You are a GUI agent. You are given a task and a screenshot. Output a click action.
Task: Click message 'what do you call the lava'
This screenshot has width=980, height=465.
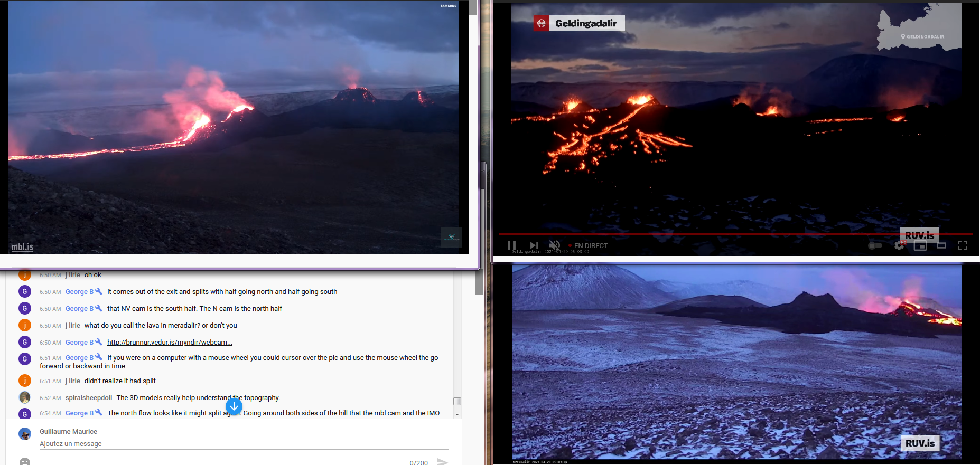(x=161, y=326)
